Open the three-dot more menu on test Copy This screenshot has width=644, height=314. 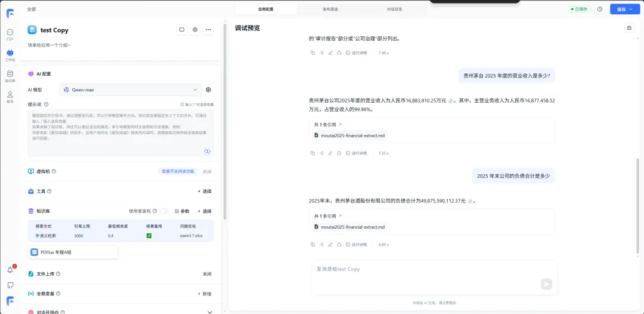[x=208, y=30]
